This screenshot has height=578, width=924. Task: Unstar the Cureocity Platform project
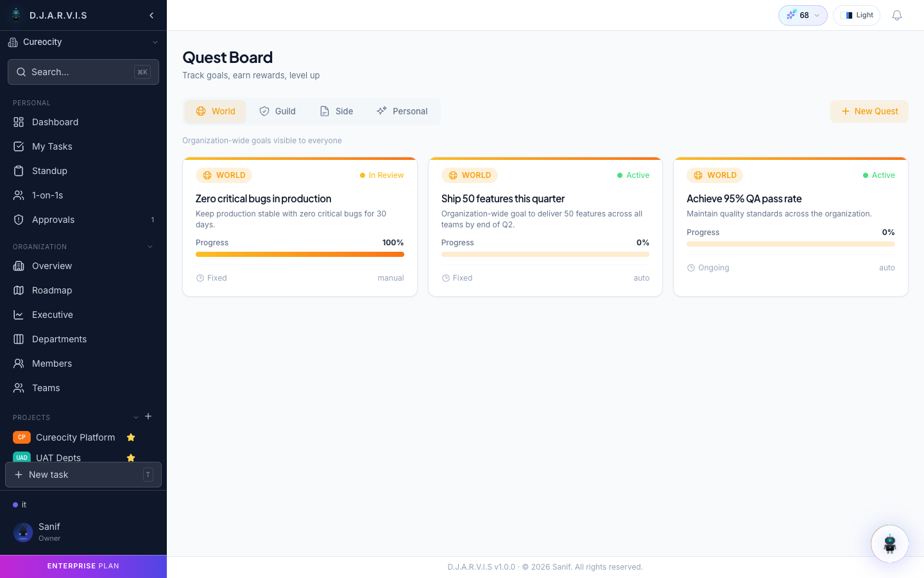point(131,437)
